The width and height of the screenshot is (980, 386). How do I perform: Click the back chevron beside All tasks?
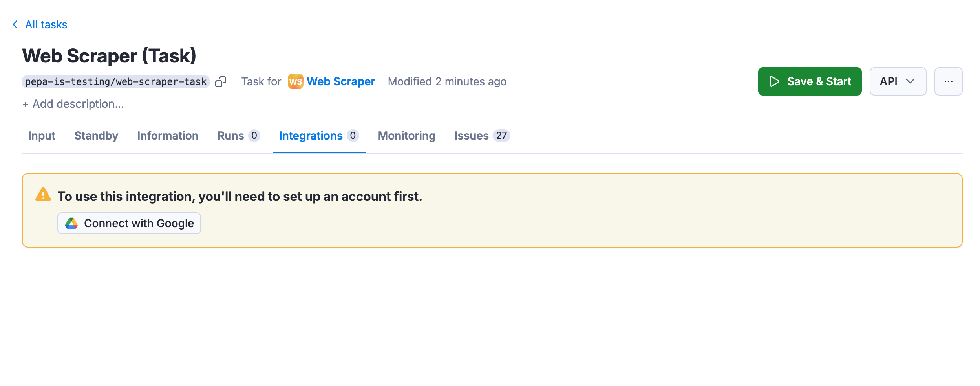[15, 24]
